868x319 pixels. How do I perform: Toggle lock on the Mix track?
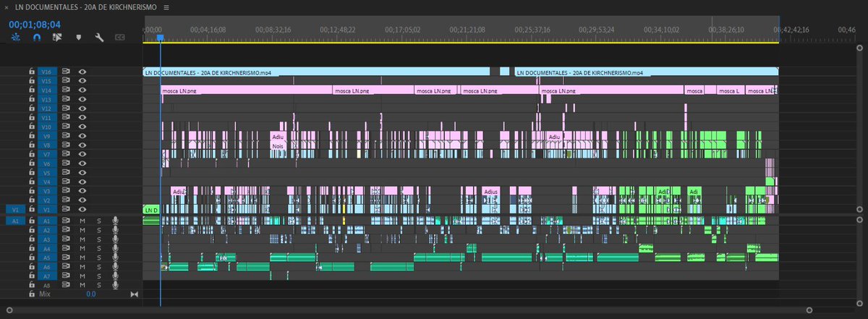(32, 294)
